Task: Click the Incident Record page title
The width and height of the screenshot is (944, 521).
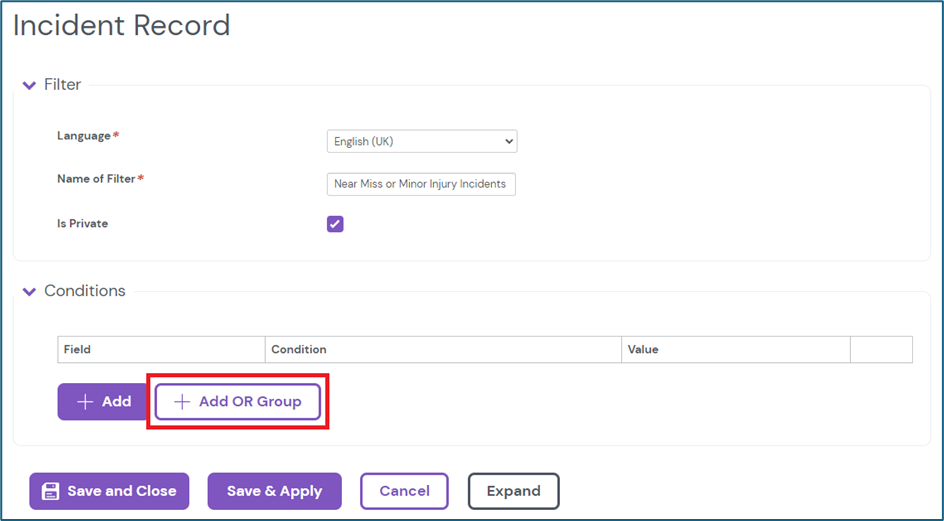Action: [121, 25]
